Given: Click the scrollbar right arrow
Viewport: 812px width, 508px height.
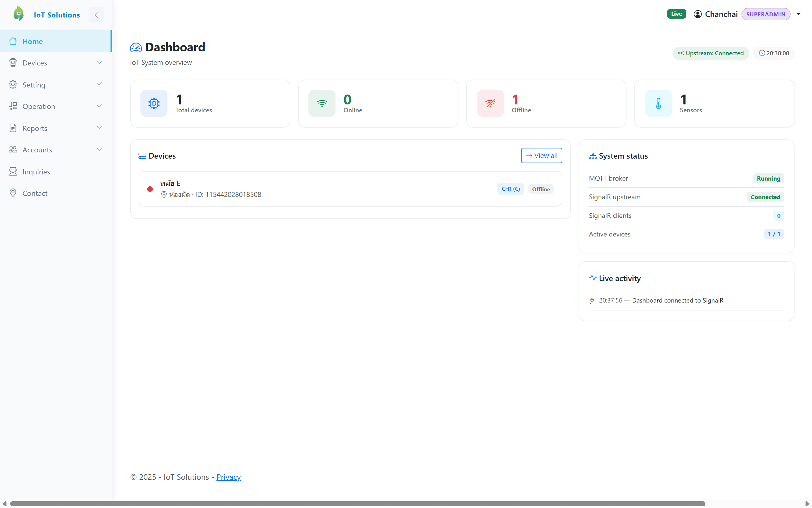Looking at the screenshot, I should click(x=807, y=503).
